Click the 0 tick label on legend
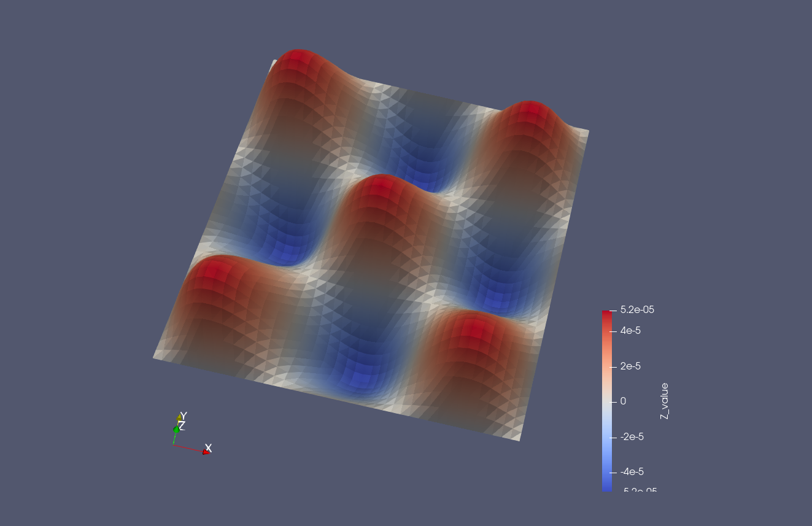 [x=624, y=401]
